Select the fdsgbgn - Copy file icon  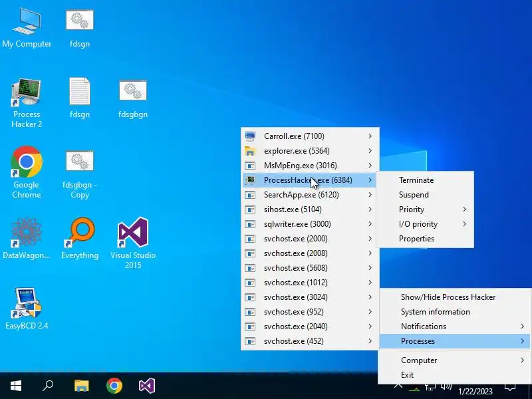pos(80,174)
